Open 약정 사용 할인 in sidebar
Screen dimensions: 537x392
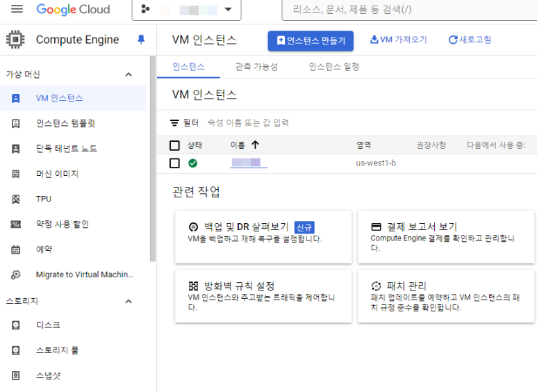coord(73,224)
